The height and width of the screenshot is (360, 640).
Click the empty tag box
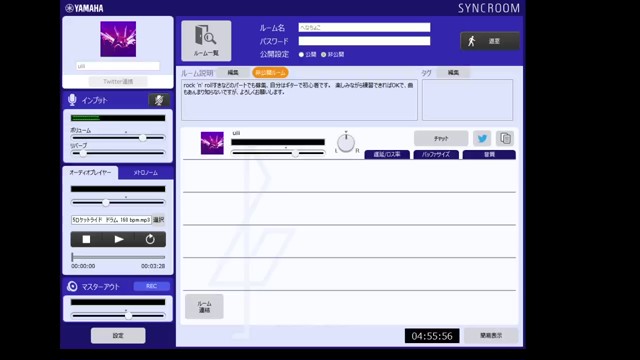tap(467, 100)
